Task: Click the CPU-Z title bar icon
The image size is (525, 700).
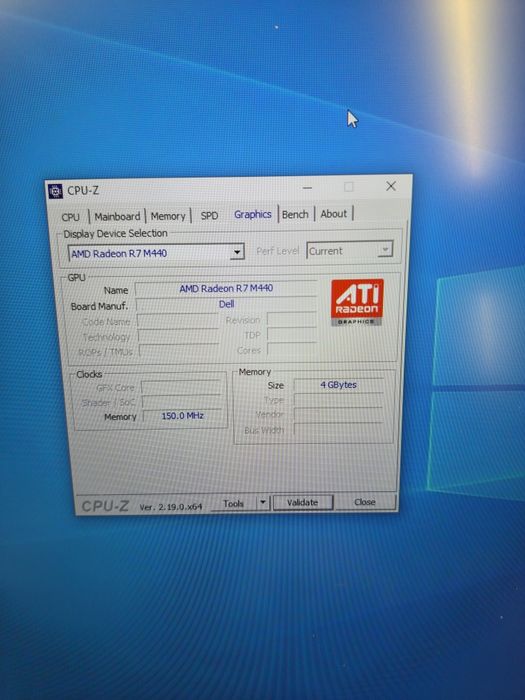Action: pos(55,191)
